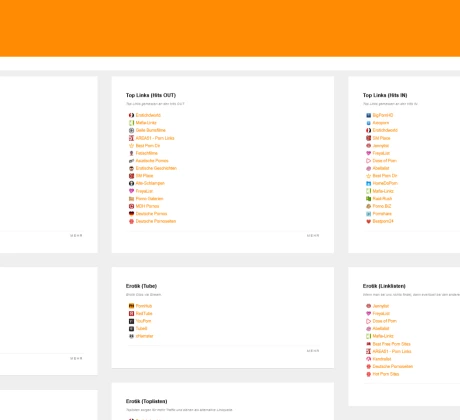The image size is (460, 420).
Task: Open the SM Place link in Hits IN
Action: pyautogui.click(x=381, y=138)
